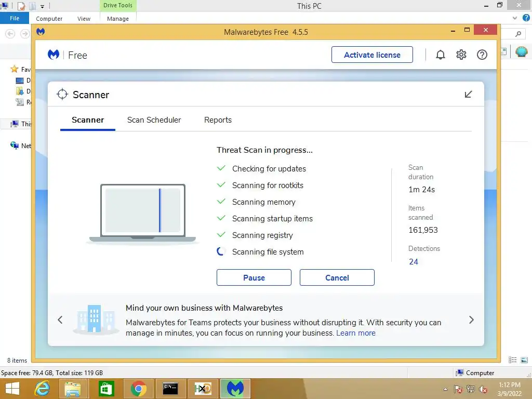Open Start menu Windows logo

click(12, 389)
